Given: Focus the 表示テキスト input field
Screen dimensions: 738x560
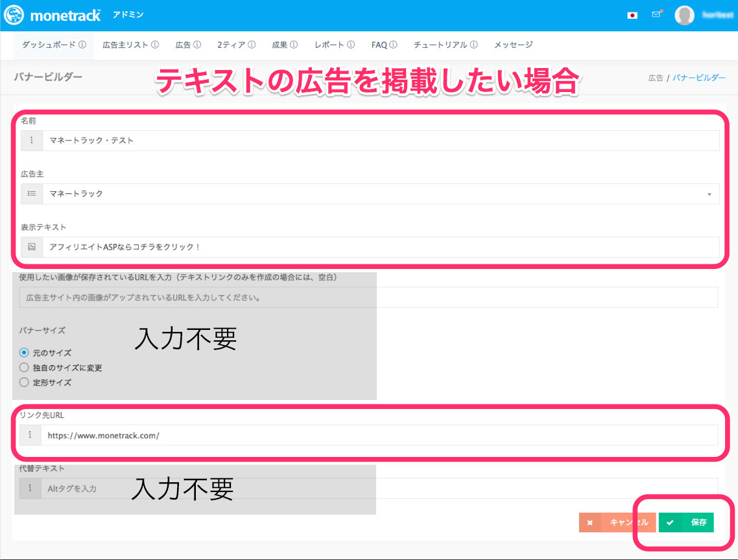Looking at the screenshot, I should [381, 247].
